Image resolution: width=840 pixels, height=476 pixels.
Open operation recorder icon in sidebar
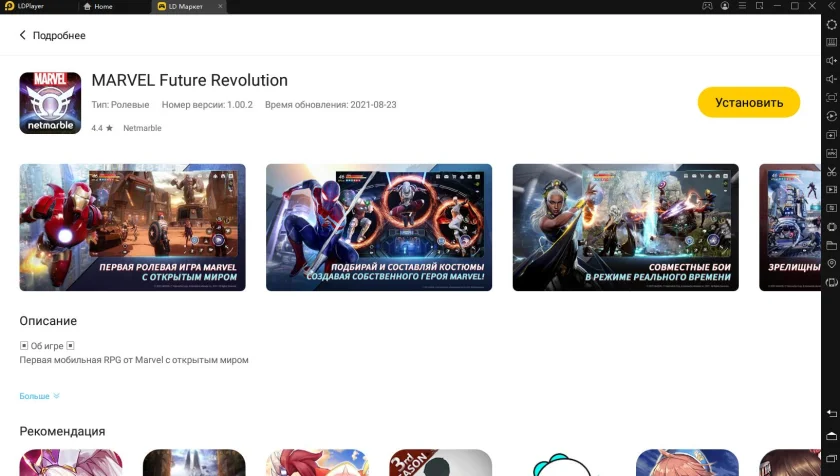[x=831, y=208]
